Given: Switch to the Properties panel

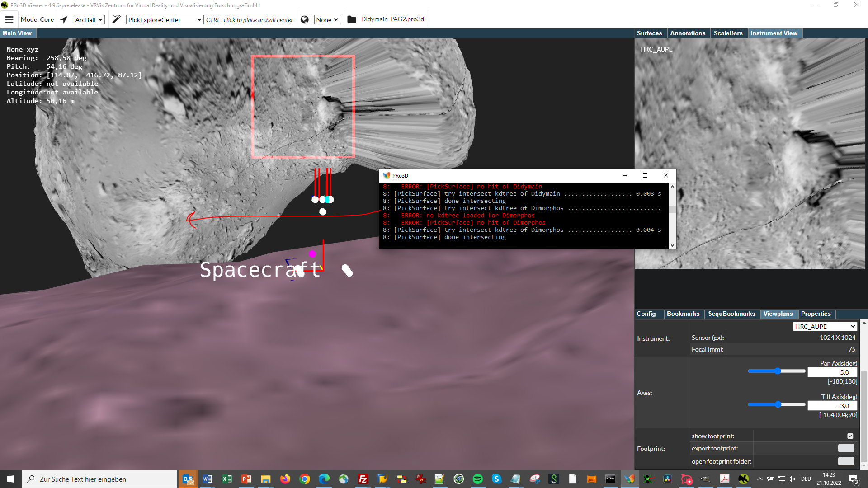Looking at the screenshot, I should tap(816, 314).
